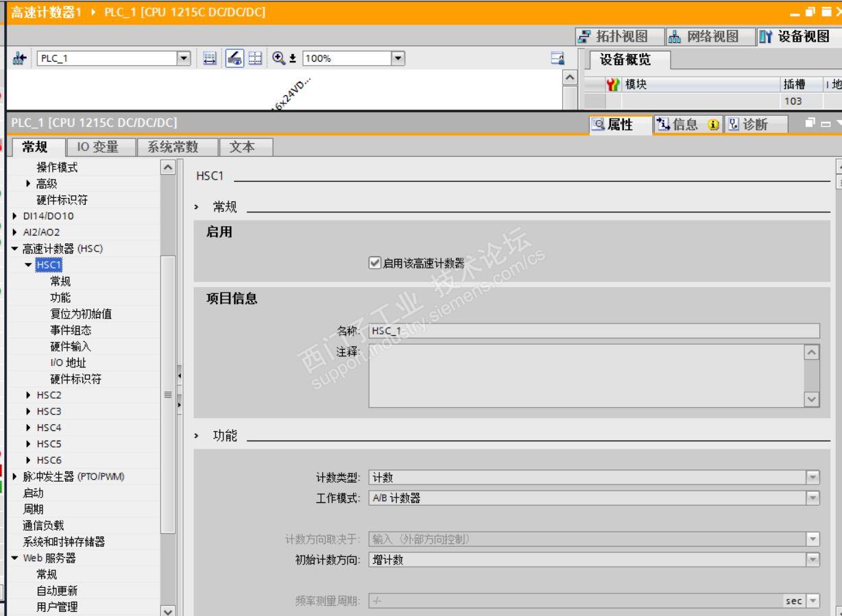Select the 系统常数 tab
Viewport: 842px width, 616px height.
tap(178, 146)
